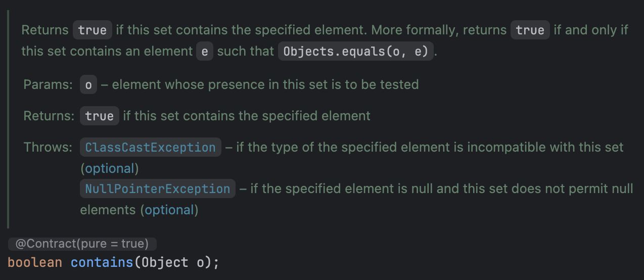Click the 'Params:' section label

pyautogui.click(x=48, y=84)
